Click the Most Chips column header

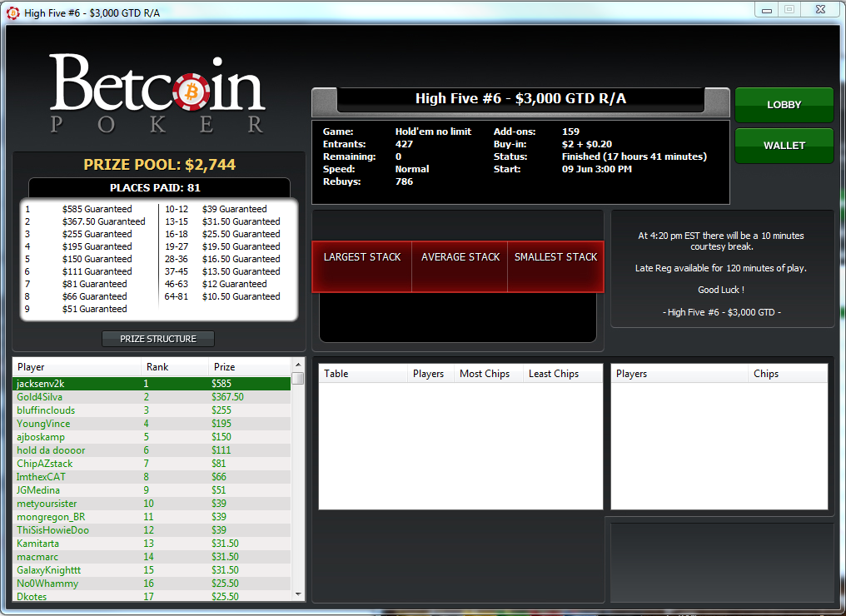[x=488, y=373]
